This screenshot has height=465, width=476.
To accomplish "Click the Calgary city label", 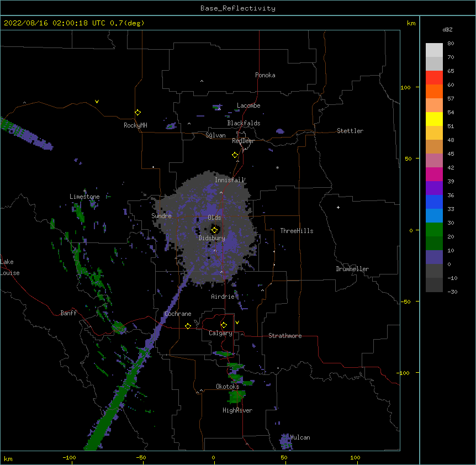I will pos(220,333).
